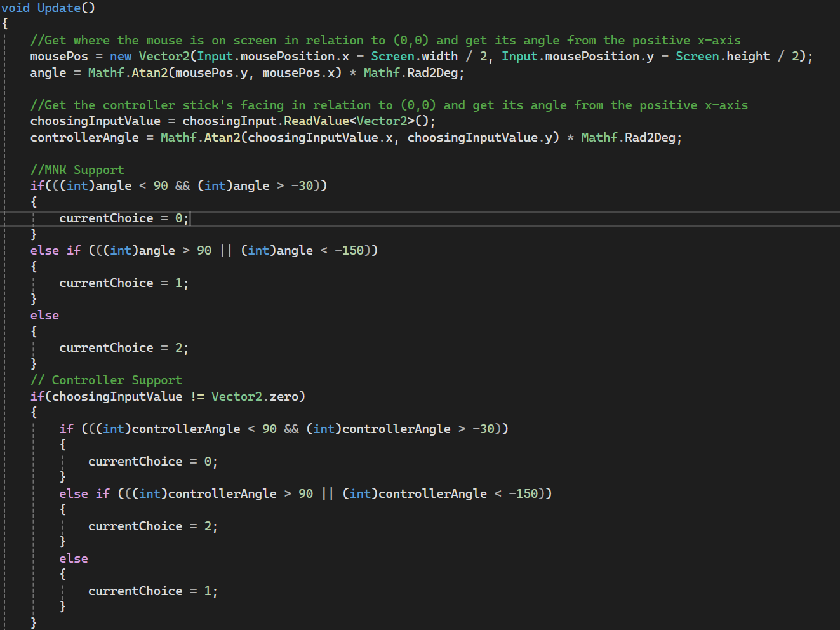Image resolution: width=840 pixels, height=630 pixels.
Task: Click the comment about where the mouse is
Action: coord(385,41)
